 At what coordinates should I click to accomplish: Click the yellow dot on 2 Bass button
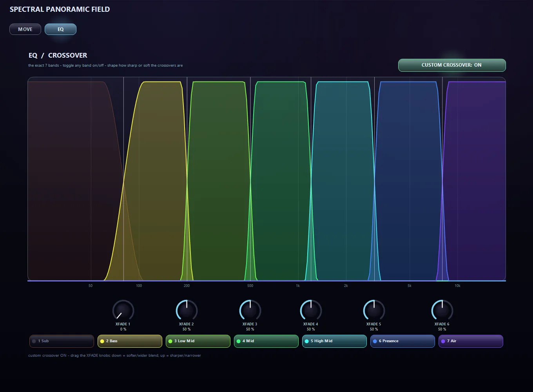click(102, 341)
